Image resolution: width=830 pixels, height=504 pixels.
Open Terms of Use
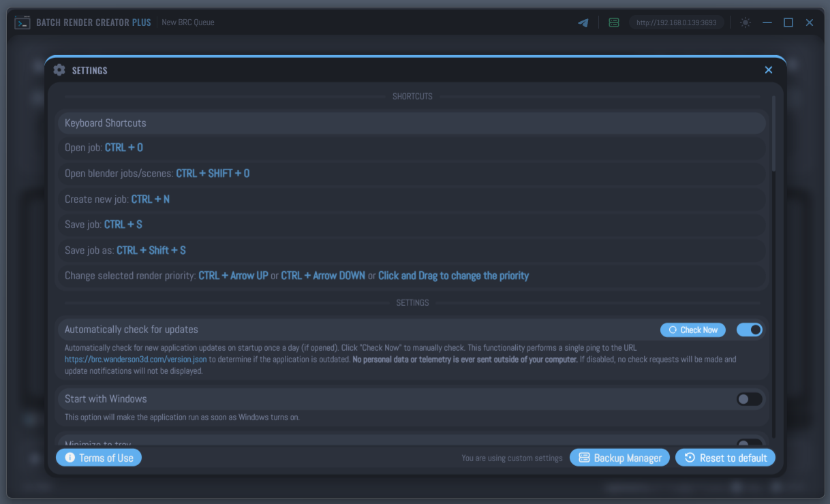(x=99, y=458)
